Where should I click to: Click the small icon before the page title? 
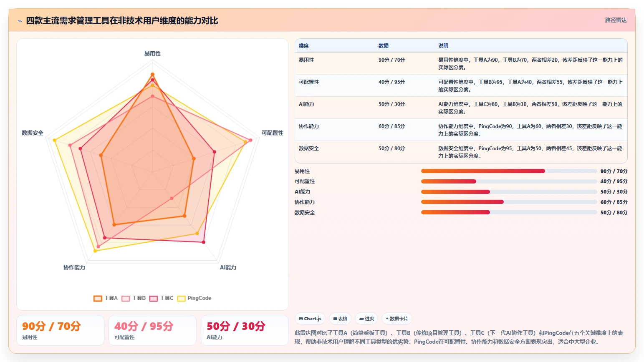(x=20, y=21)
